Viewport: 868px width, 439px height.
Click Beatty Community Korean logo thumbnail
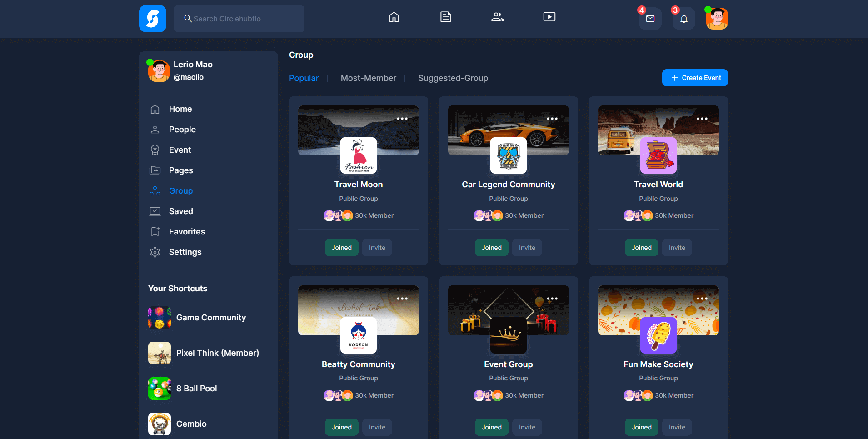coord(359,335)
